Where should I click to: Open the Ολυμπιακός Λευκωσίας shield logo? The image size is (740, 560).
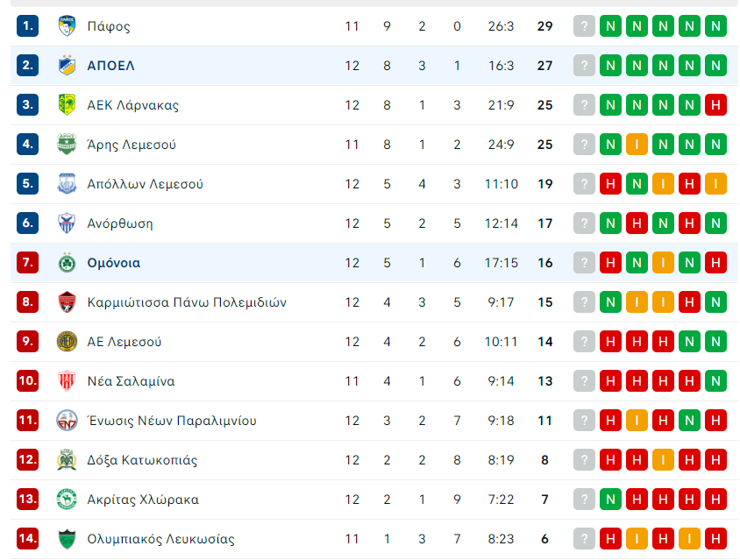(67, 539)
